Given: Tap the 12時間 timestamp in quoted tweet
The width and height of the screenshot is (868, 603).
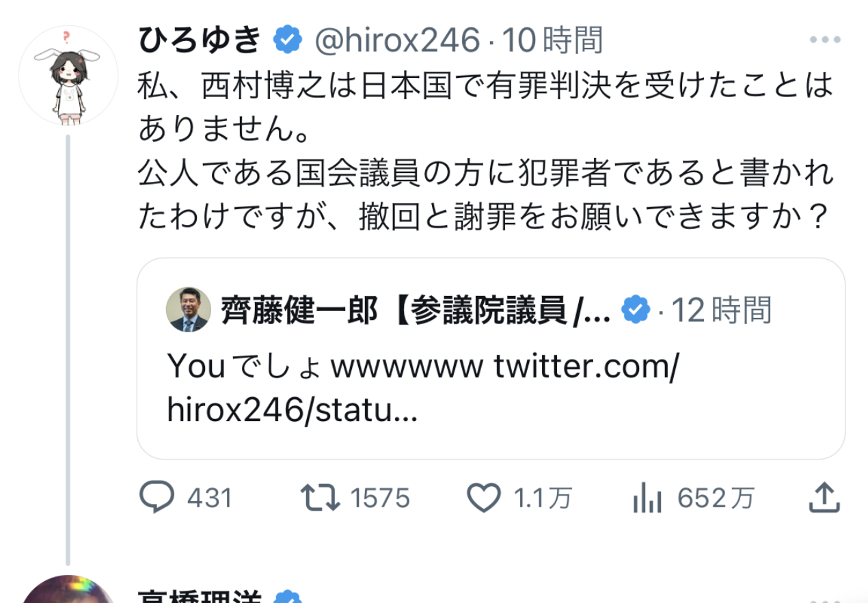Looking at the screenshot, I should 722,310.
